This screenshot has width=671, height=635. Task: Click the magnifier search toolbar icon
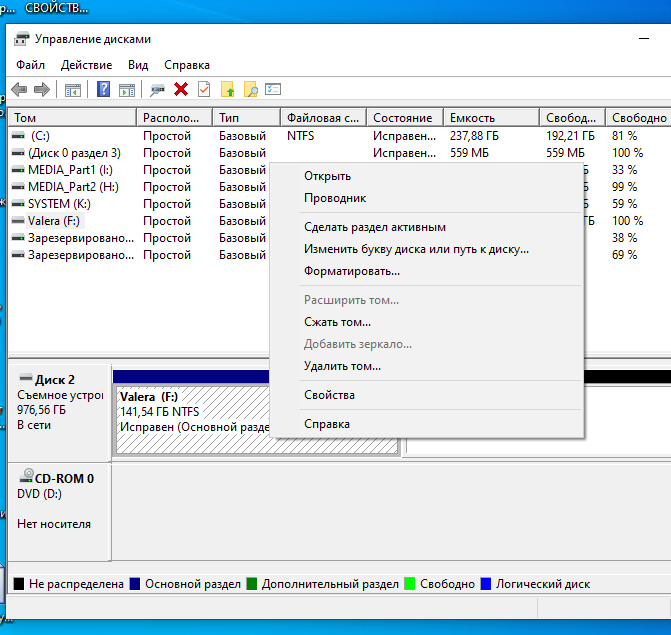pyautogui.click(x=251, y=89)
